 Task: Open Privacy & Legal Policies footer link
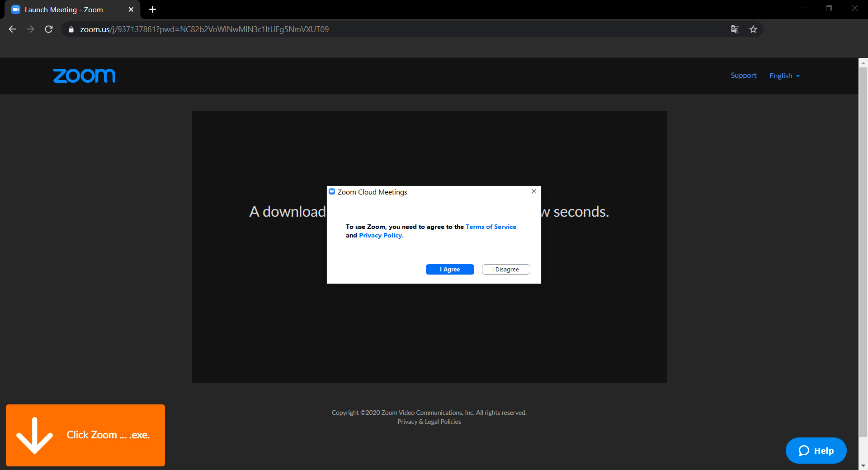click(429, 422)
